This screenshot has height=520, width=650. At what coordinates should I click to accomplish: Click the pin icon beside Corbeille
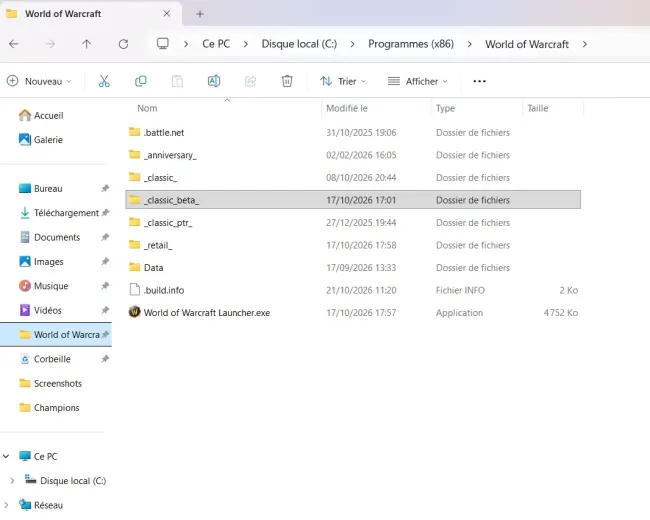[105, 359]
